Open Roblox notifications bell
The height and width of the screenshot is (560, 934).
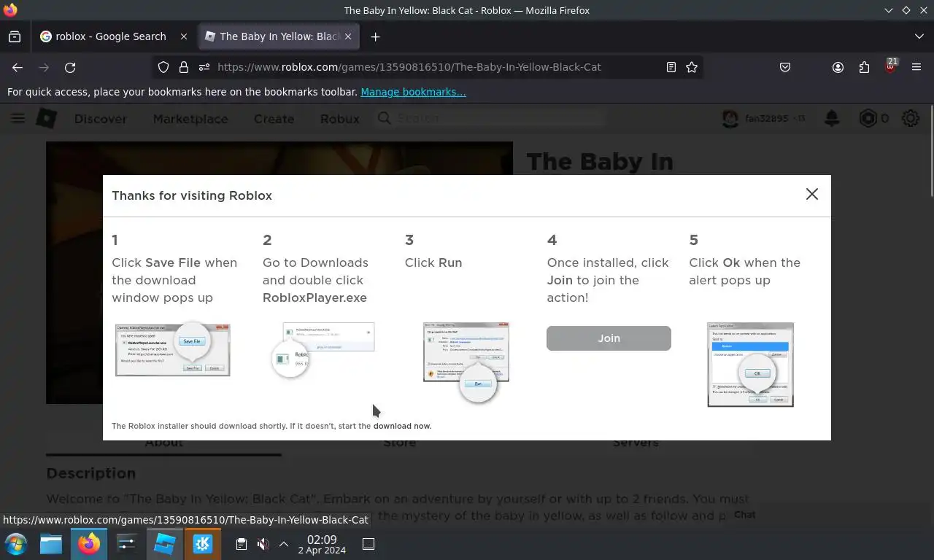click(x=831, y=118)
